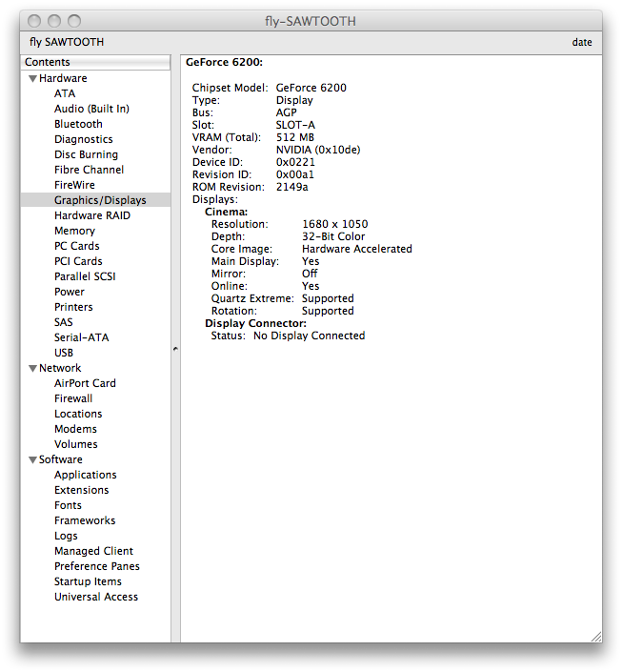The width and height of the screenshot is (622, 672).
Task: Open Volumes under Network
Action: point(76,444)
